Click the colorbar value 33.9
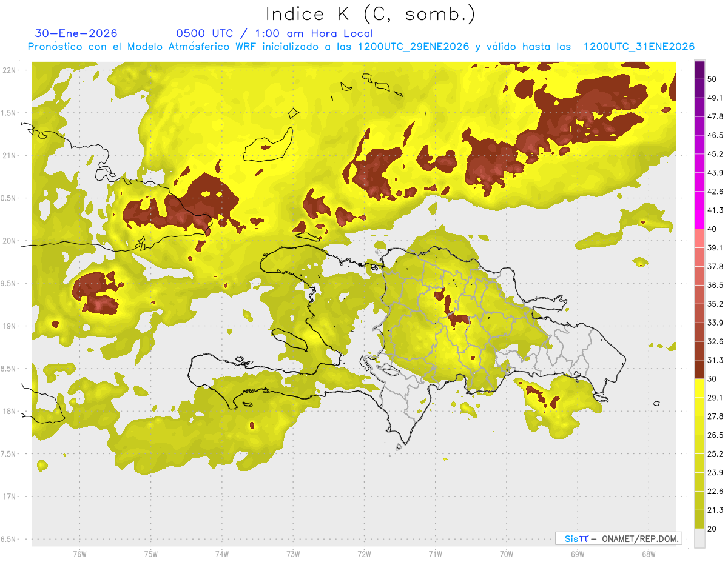This screenshot has width=728, height=562. pos(715,323)
